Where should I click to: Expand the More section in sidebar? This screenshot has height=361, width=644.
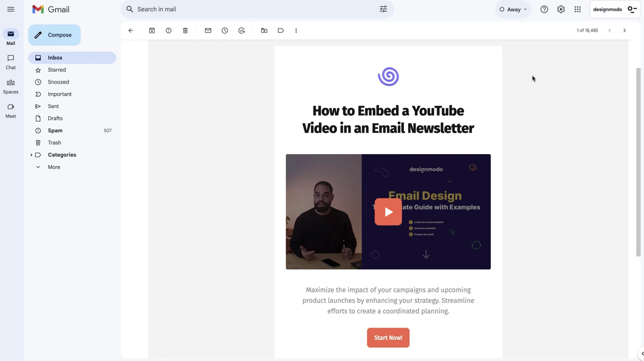(54, 167)
